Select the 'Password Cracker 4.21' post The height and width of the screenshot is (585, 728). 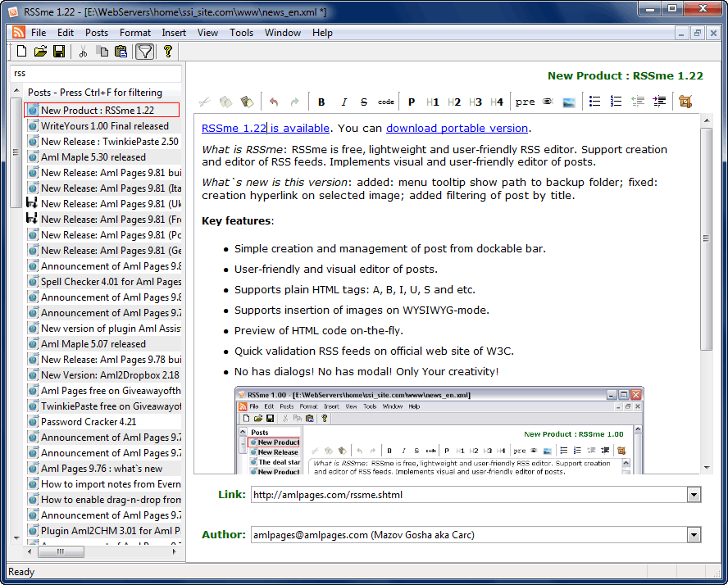103,422
